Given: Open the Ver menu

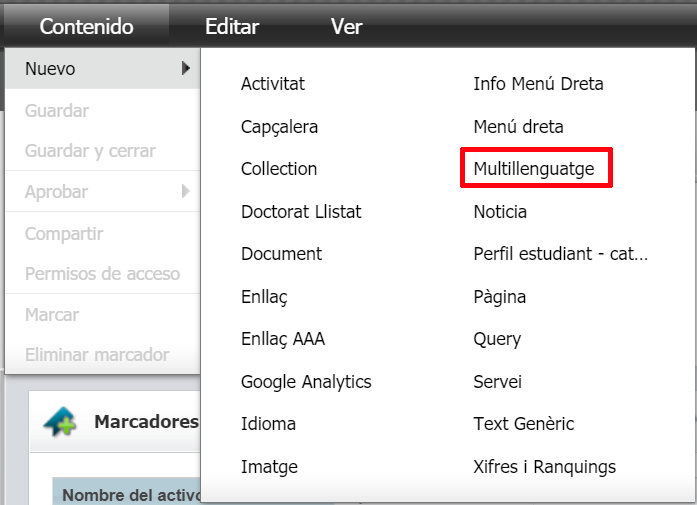Looking at the screenshot, I should [346, 27].
